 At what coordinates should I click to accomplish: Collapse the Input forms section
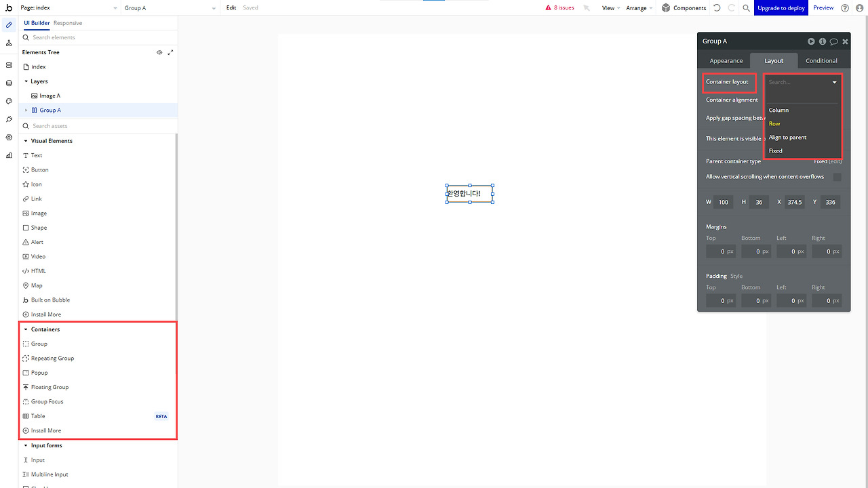[x=26, y=445]
